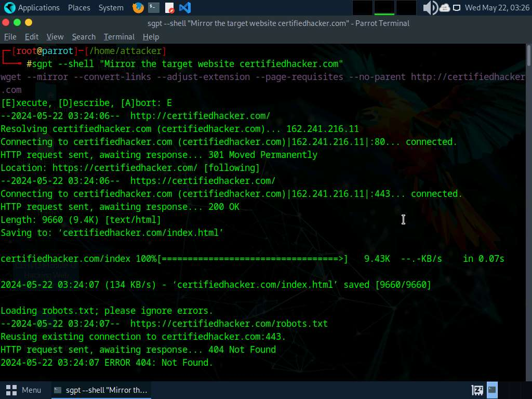The image size is (532, 399).
Task: Open the Applications menu
Action: click(32, 8)
